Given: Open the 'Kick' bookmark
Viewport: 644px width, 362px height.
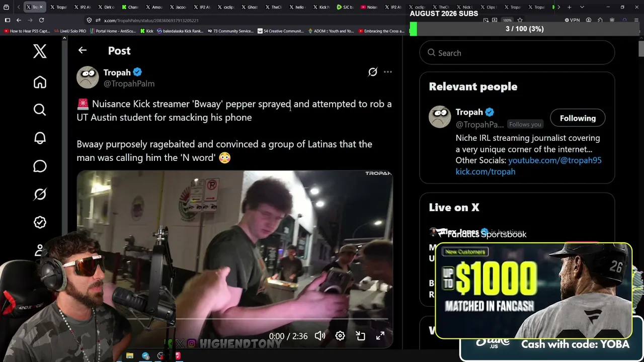Looking at the screenshot, I should 146,31.
